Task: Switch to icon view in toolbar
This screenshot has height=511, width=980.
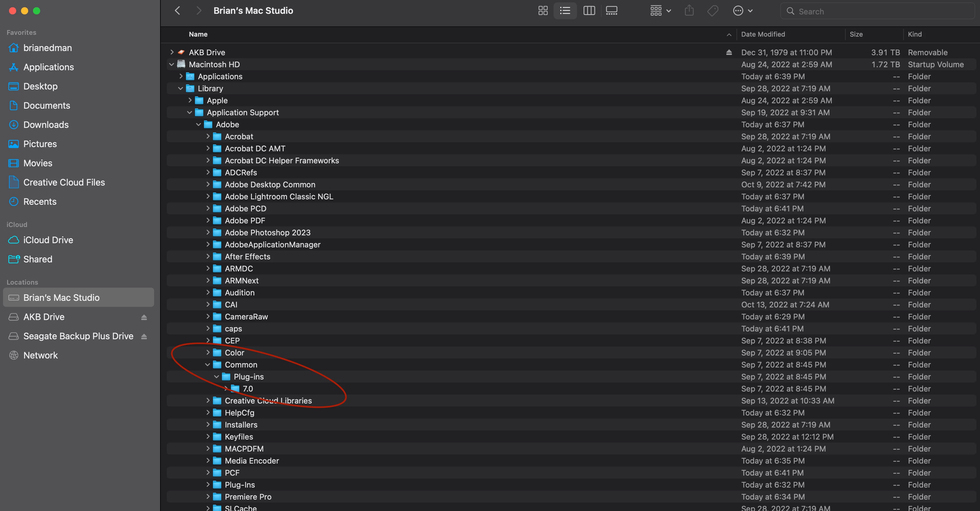Action: pos(543,11)
